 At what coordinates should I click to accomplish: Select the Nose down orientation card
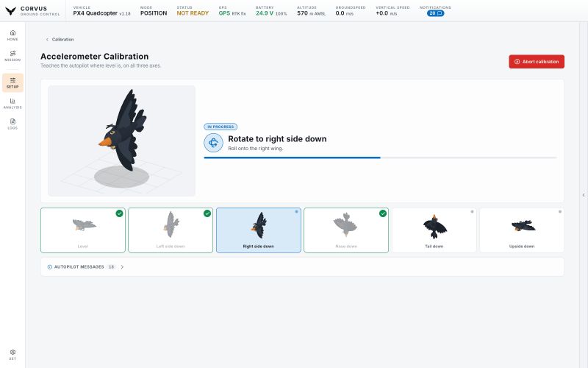pyautogui.click(x=346, y=230)
